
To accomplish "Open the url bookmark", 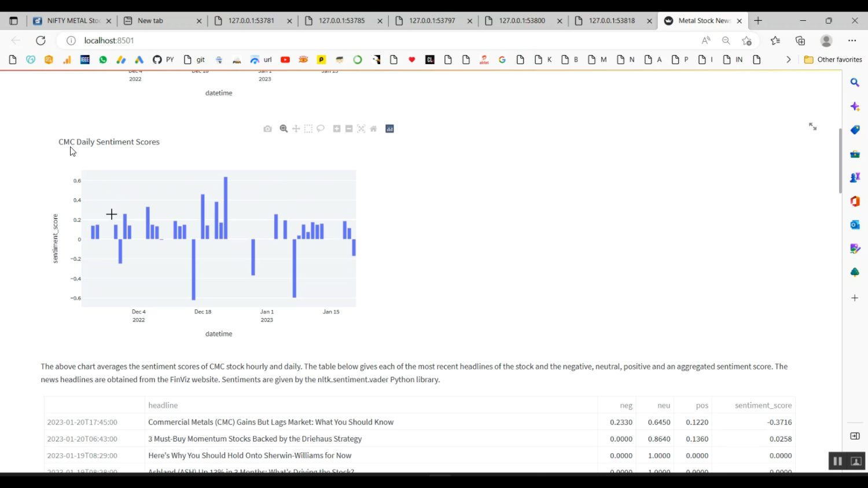I will point(261,60).
